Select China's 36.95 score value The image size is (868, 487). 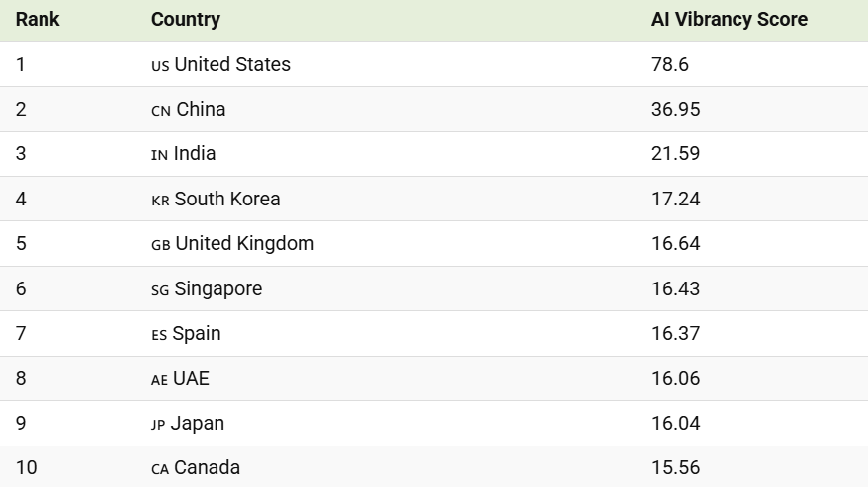(675, 109)
